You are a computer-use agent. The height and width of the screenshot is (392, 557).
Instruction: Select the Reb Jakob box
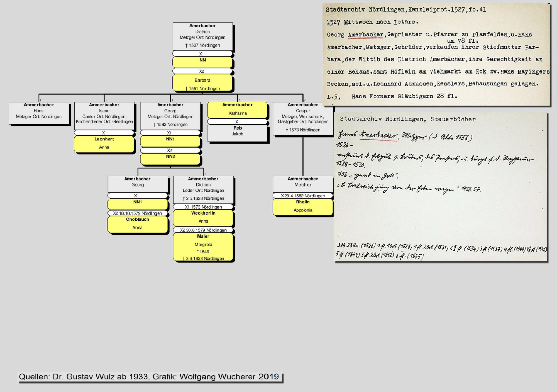coord(237,133)
